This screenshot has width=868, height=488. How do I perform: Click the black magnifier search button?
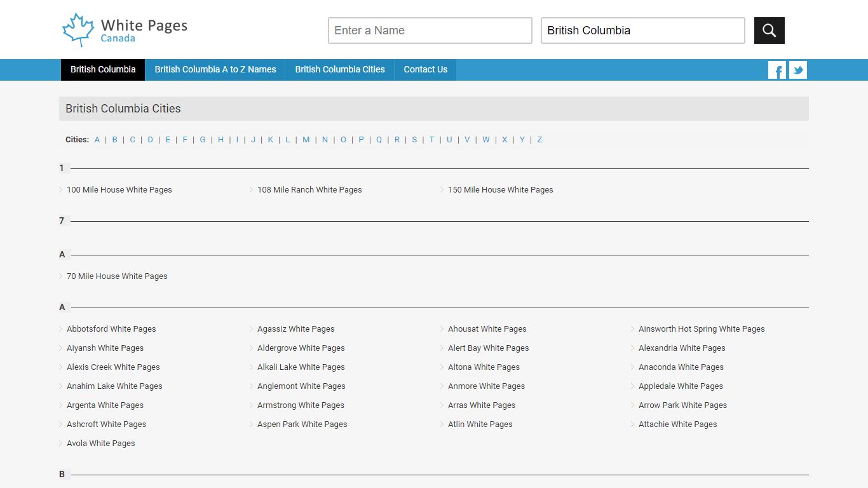tap(769, 30)
